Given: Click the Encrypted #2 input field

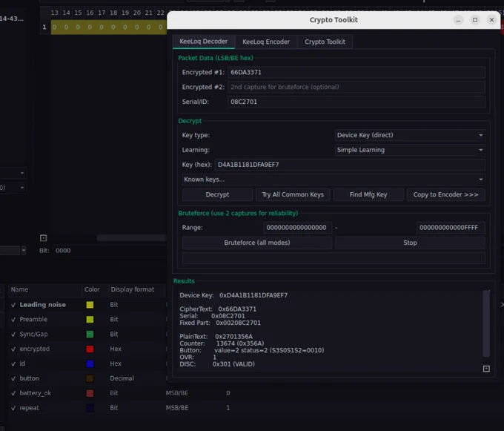Looking at the screenshot, I should pyautogui.click(x=357, y=87).
